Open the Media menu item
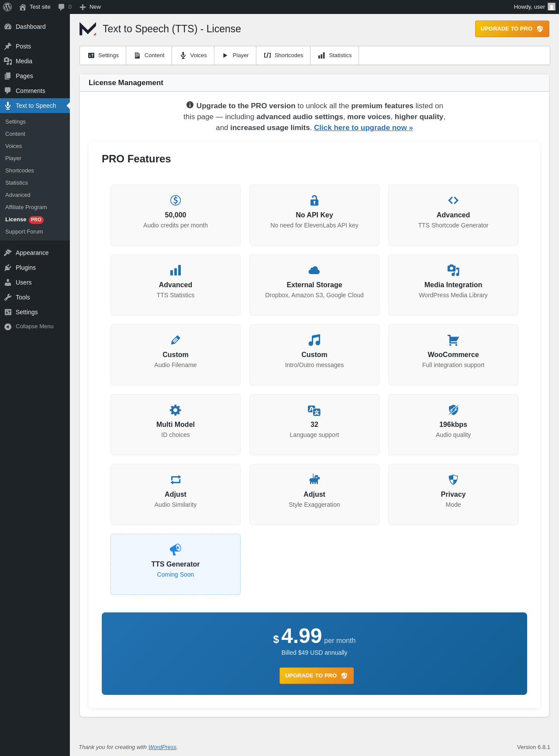 [35, 61]
